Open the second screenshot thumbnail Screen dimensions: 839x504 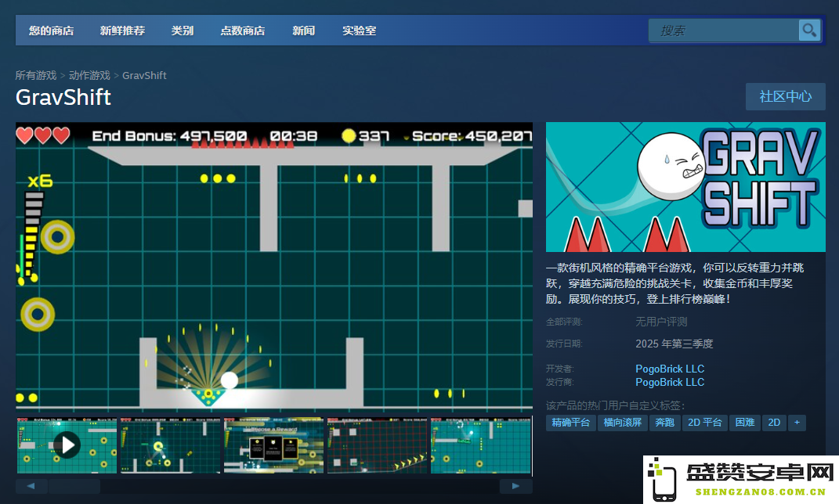click(170, 445)
